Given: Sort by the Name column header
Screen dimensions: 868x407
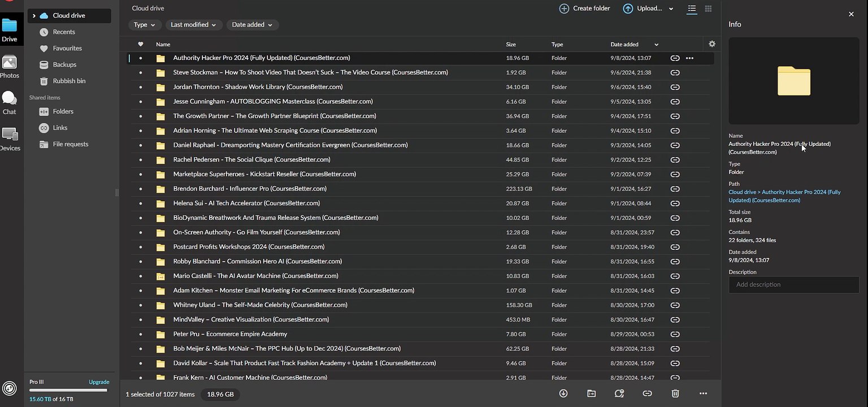Looking at the screenshot, I should click(163, 44).
